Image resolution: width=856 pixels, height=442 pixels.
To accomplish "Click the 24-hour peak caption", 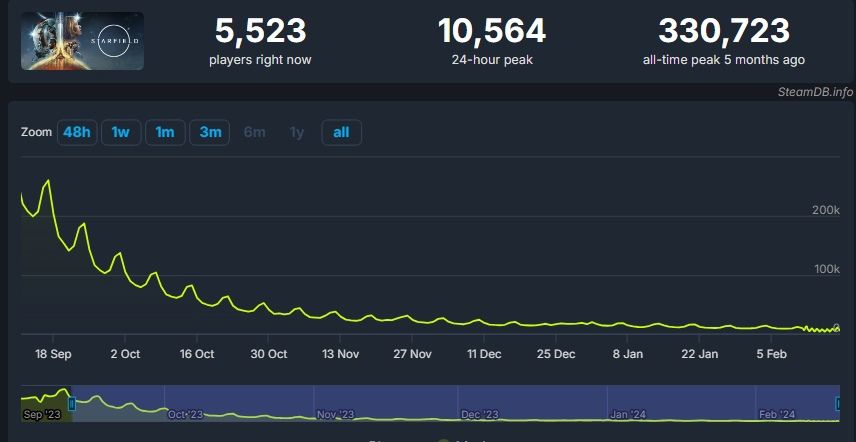I will point(492,59).
